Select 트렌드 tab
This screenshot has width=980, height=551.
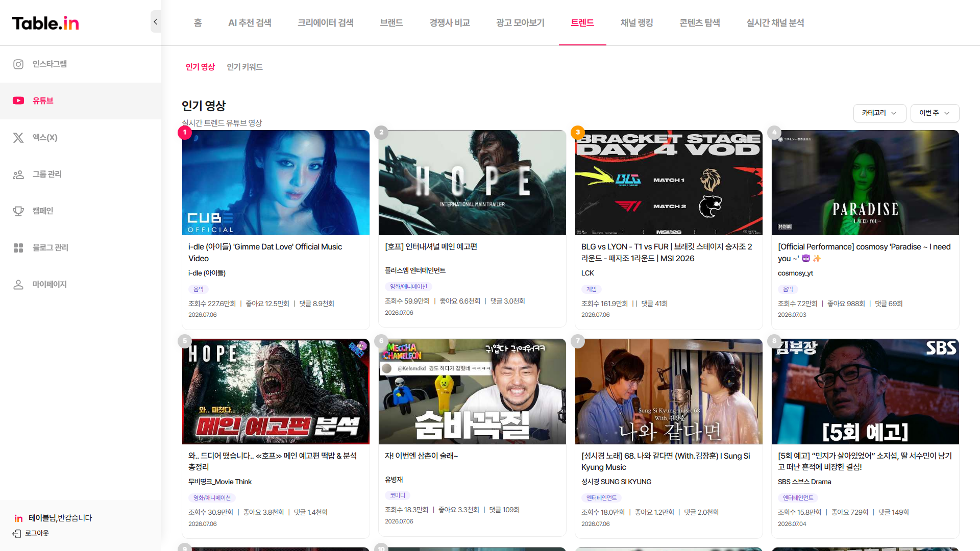(x=582, y=23)
